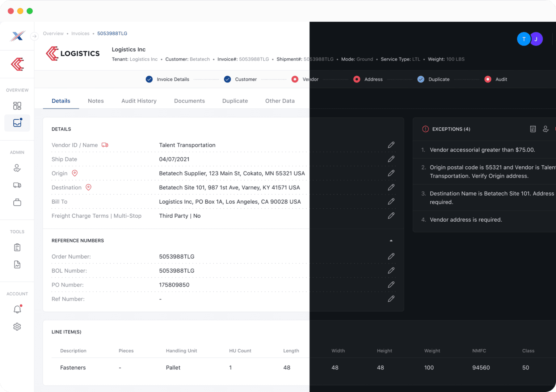The height and width of the screenshot is (392, 556).
Task: Open the report document icon under Tools
Action: pos(17,264)
